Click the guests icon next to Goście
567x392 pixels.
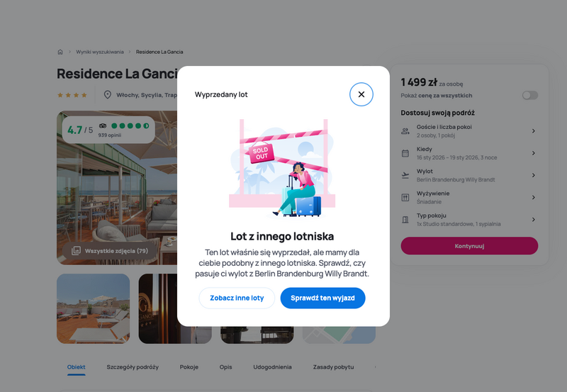[x=405, y=131]
